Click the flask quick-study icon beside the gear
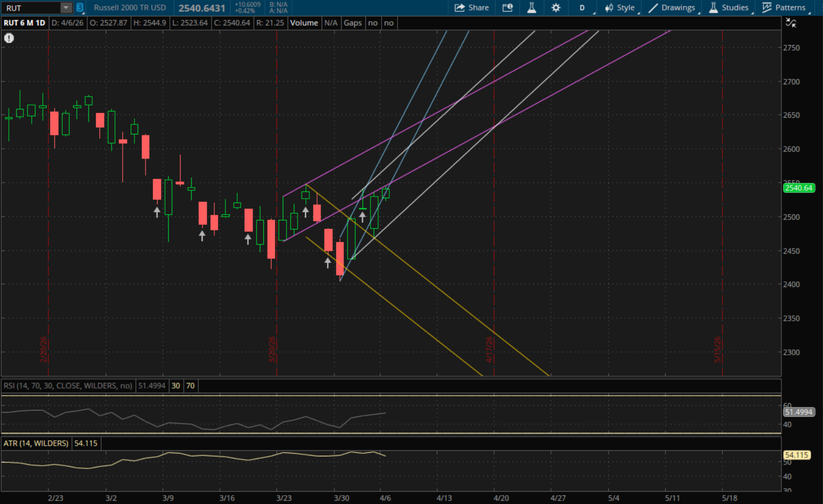Viewport: 823px width, 504px height. click(x=531, y=8)
